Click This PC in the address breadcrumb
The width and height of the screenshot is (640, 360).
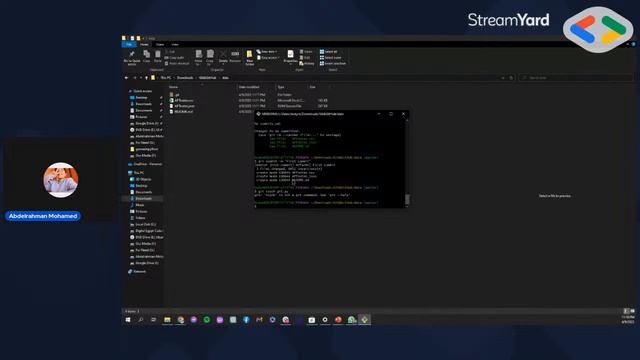click(x=166, y=78)
